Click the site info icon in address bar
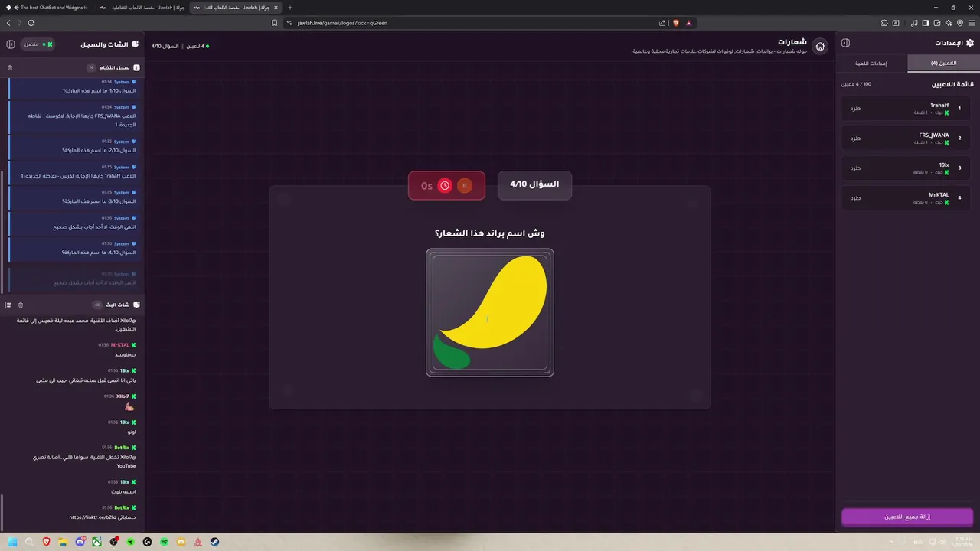The image size is (980, 551). [x=289, y=23]
